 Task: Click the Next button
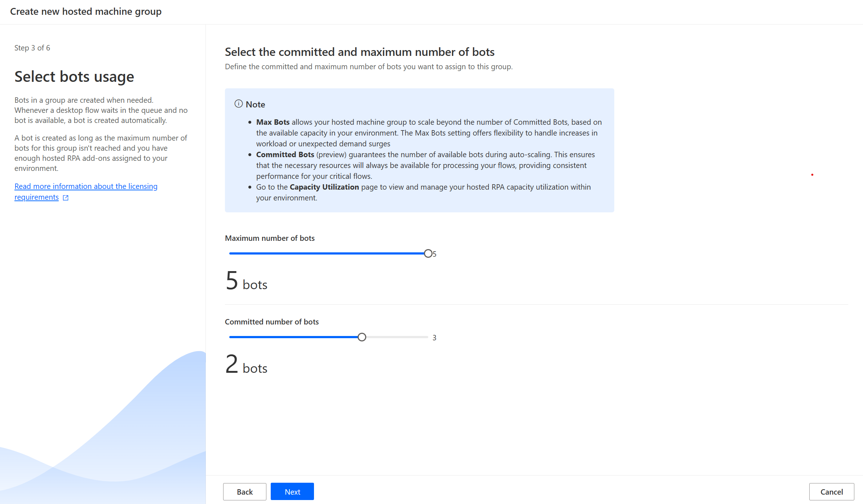292,491
